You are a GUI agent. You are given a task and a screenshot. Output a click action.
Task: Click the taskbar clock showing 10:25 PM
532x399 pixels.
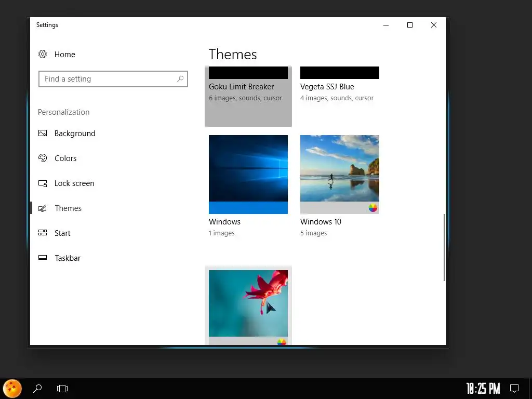(x=483, y=389)
